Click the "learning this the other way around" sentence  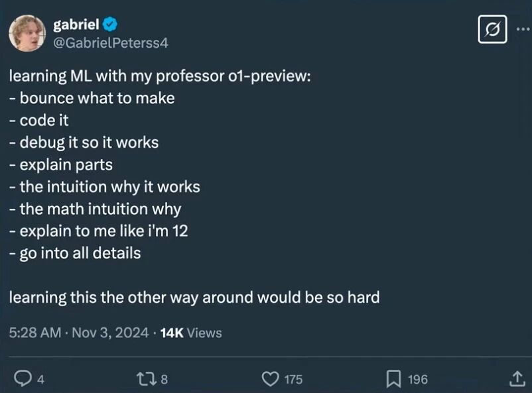pos(194,297)
